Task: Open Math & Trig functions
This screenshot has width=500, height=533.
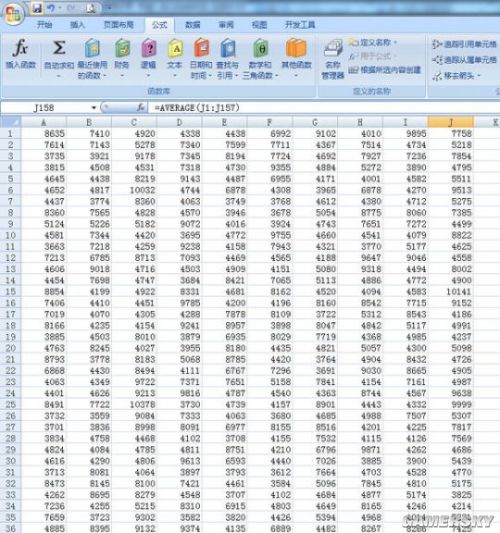Action: (260, 58)
